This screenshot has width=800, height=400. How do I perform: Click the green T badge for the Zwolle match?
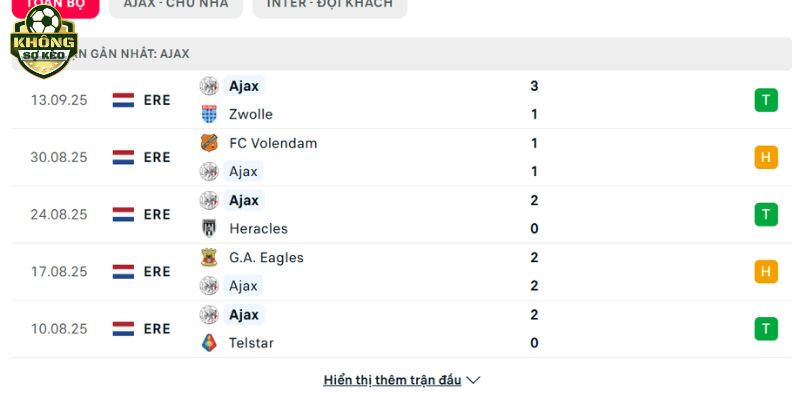(x=766, y=100)
